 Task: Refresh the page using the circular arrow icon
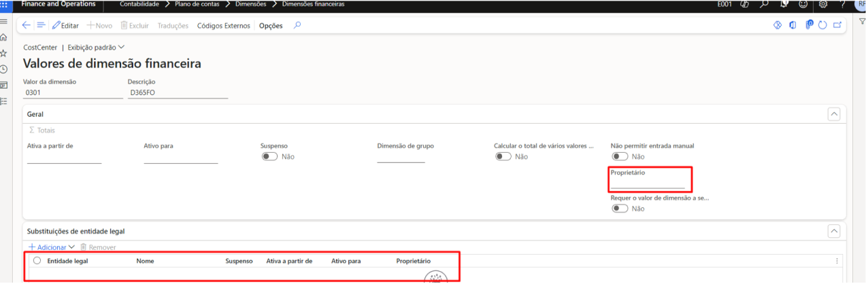click(822, 25)
